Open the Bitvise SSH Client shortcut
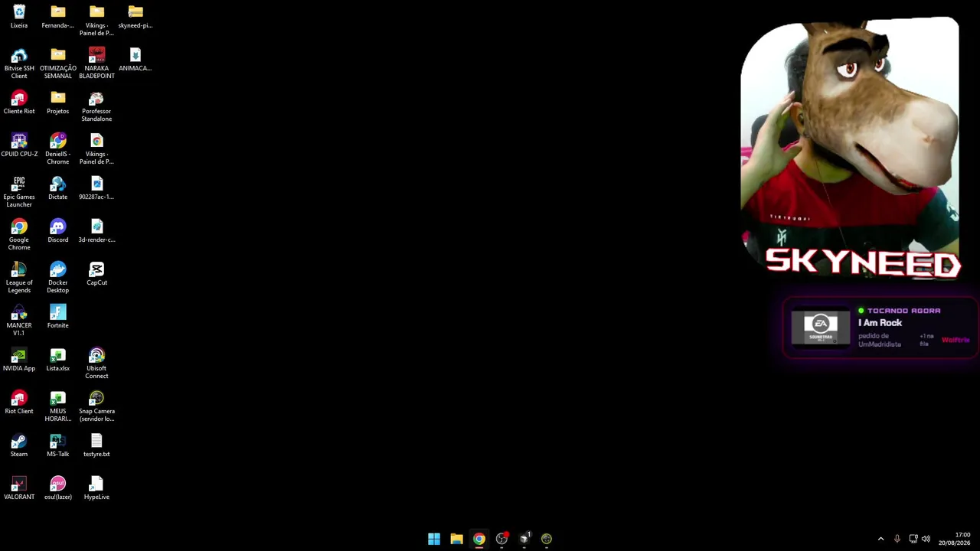Screen dimensions: 980x551 19,64
